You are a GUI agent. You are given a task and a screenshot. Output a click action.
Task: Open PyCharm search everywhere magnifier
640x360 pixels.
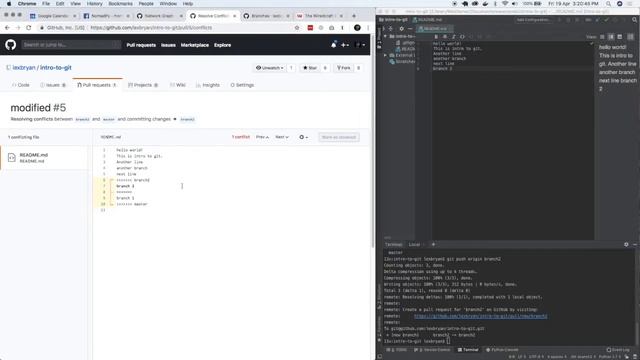(x=634, y=20)
